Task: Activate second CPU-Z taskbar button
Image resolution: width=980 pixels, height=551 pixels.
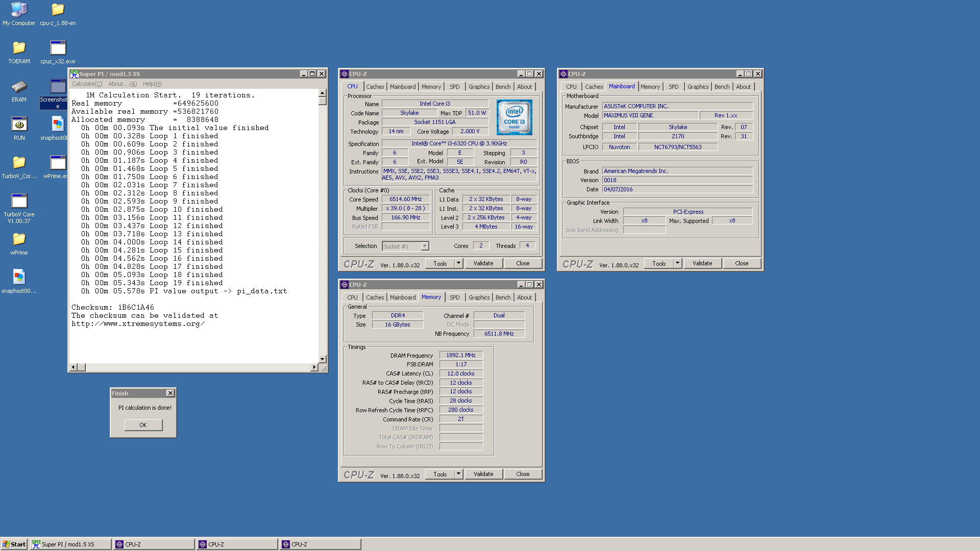Action: tap(237, 544)
